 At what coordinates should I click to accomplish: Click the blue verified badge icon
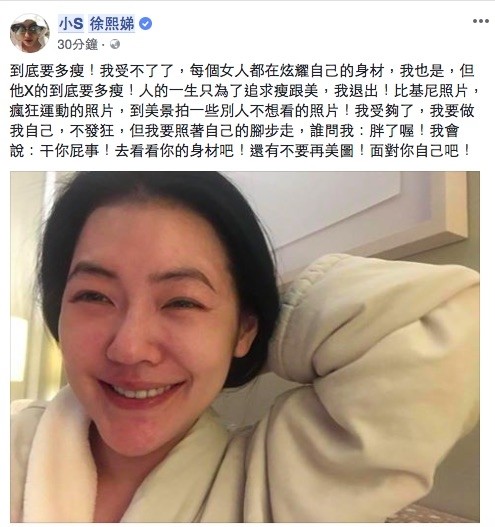pos(146,24)
